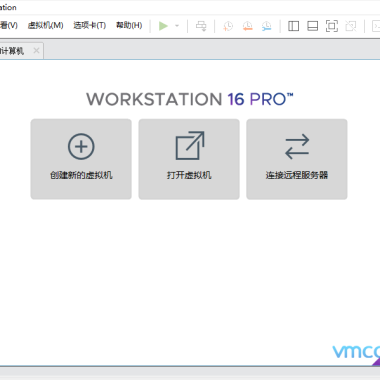
Task: Click the green power on play icon
Action: coord(163,26)
